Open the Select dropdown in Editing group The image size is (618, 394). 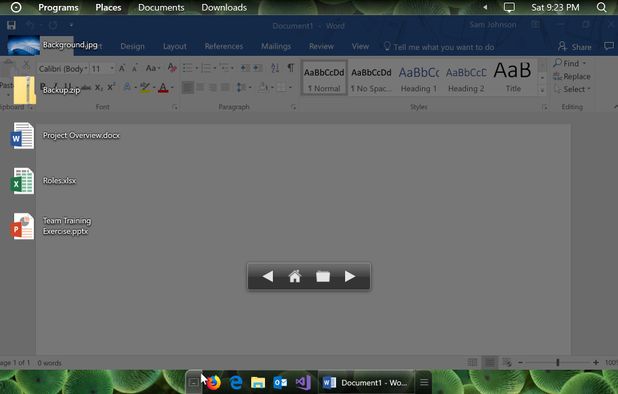click(572, 89)
